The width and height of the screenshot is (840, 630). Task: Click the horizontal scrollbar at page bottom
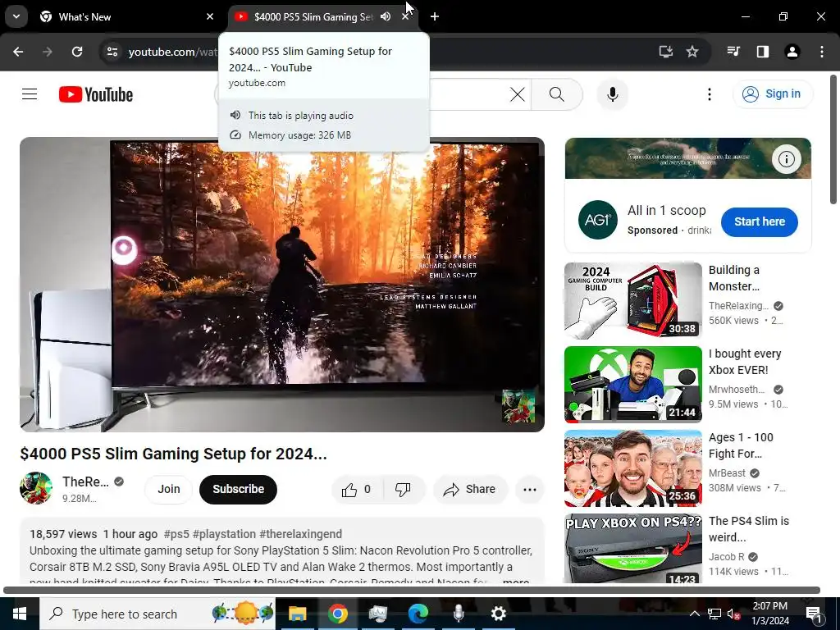412,591
